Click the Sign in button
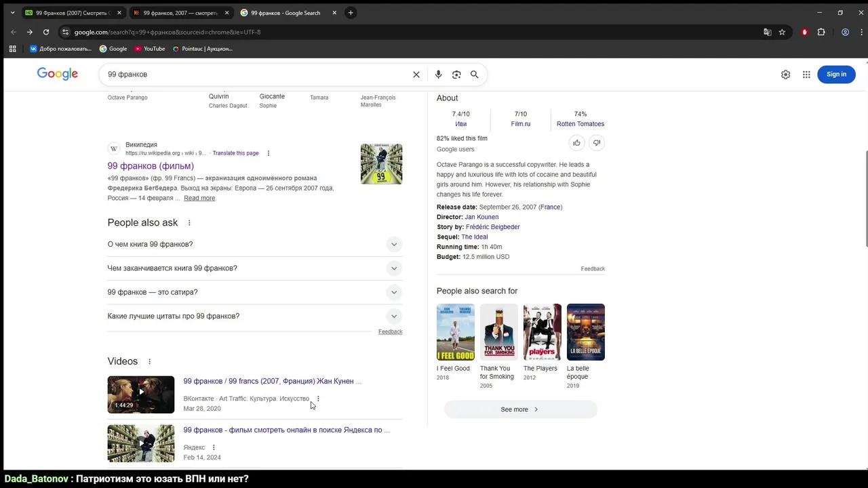 836,75
